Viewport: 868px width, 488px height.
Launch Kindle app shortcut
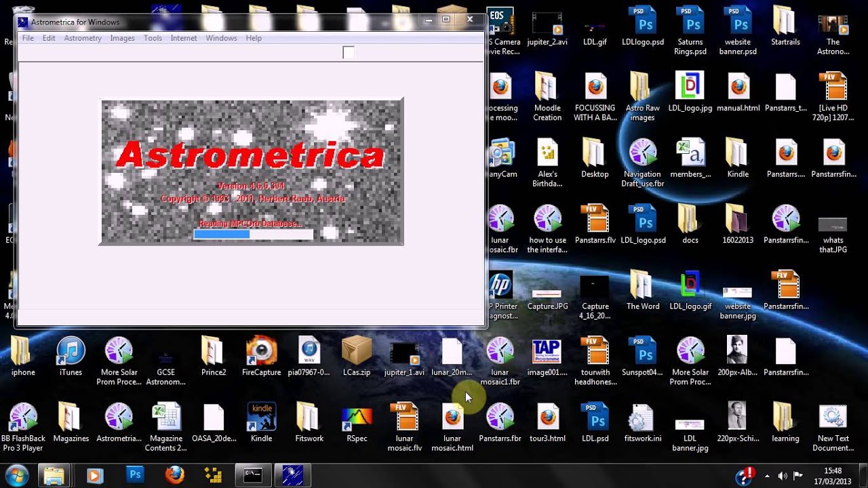coord(261,423)
